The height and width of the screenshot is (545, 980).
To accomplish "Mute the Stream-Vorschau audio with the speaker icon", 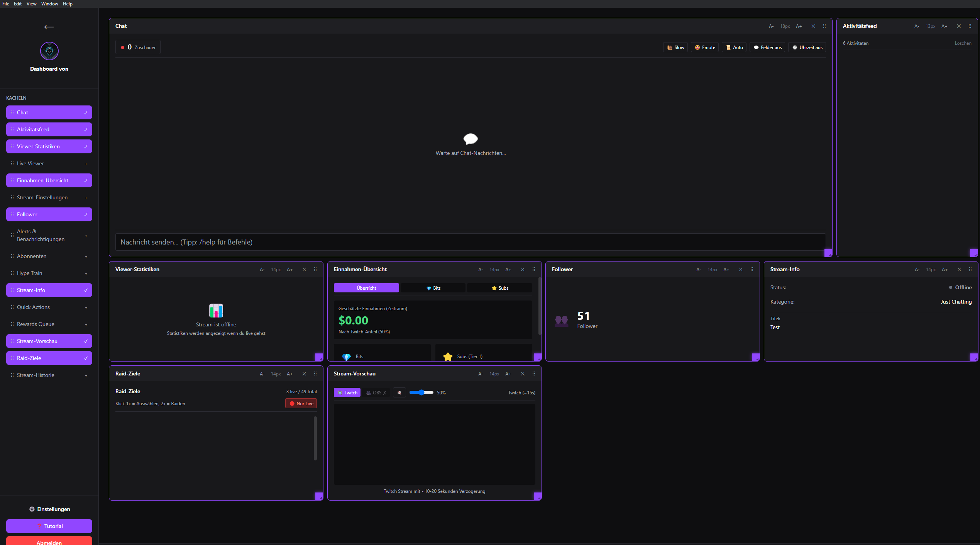I will click(399, 392).
